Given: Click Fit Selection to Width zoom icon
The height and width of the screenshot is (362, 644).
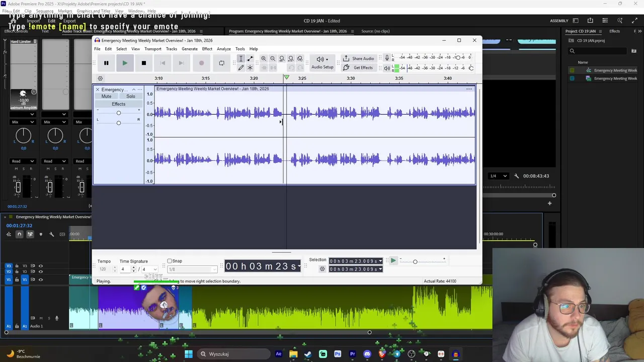Looking at the screenshot, I should pos(282,59).
